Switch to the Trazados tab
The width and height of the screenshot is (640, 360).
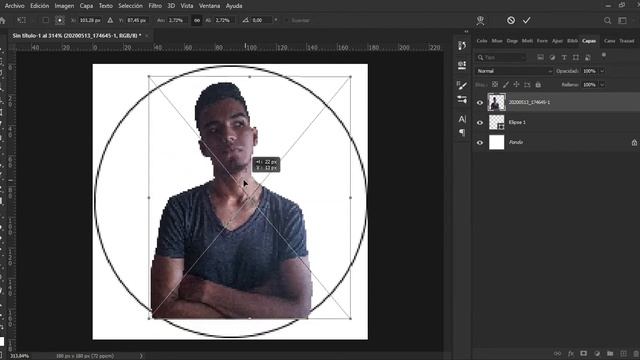coord(627,41)
